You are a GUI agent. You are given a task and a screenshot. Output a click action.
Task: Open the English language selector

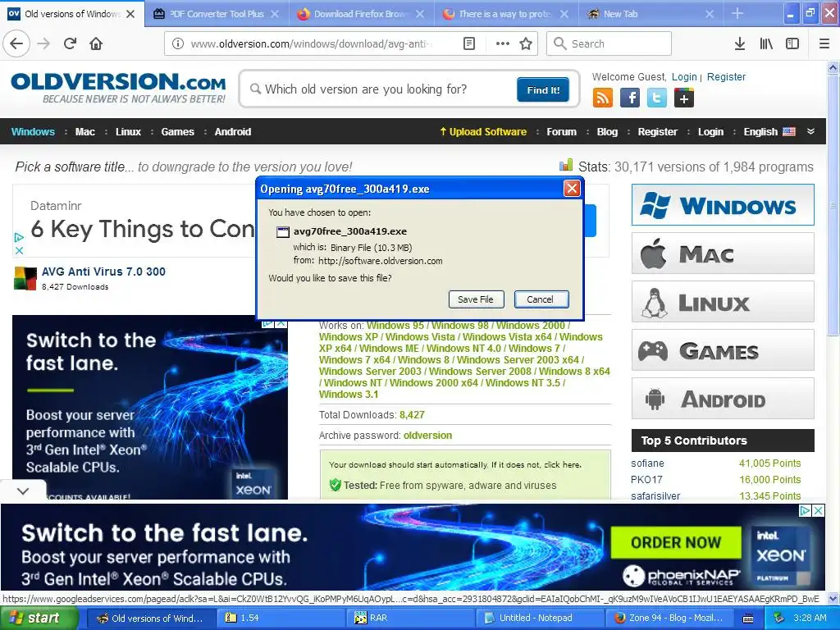pyautogui.click(x=769, y=132)
